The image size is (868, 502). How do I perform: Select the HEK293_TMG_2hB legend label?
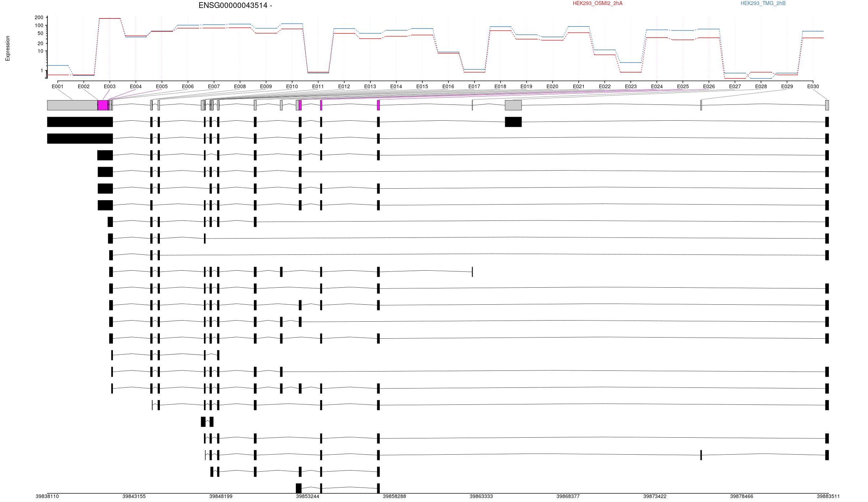tap(763, 3)
